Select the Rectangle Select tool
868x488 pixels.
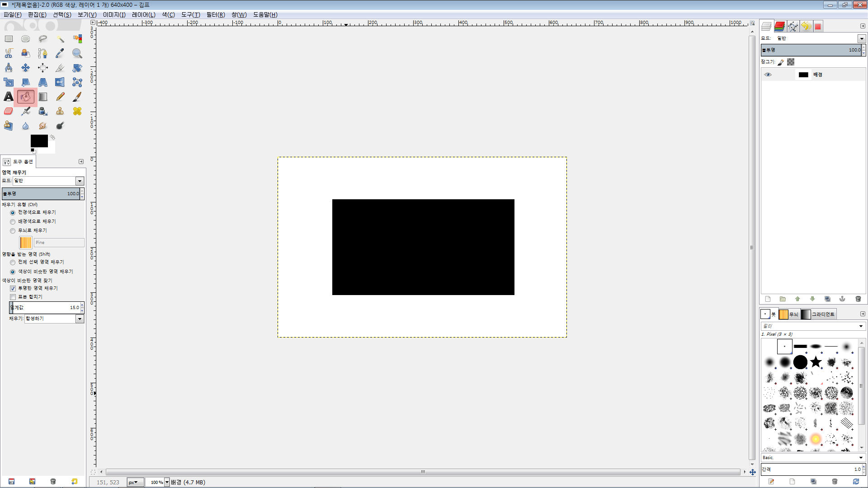[x=9, y=39]
